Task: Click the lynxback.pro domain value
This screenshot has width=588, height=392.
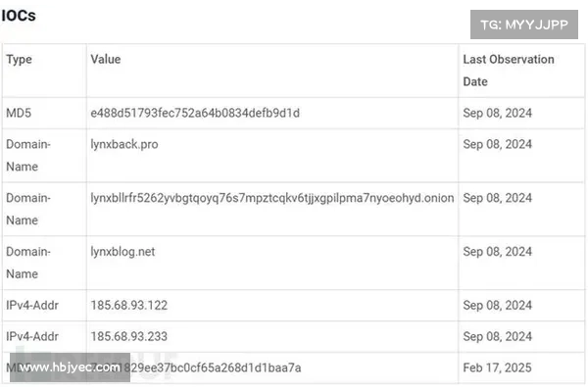Action: click(x=124, y=144)
